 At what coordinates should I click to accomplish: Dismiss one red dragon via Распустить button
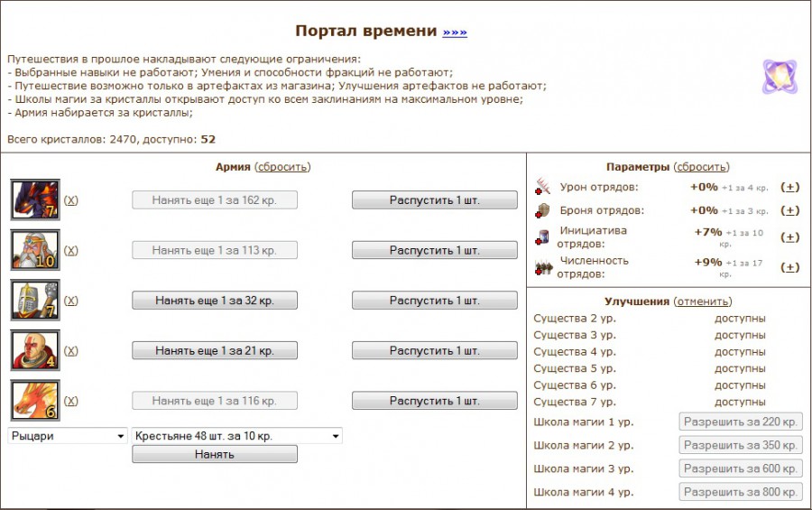(x=434, y=200)
